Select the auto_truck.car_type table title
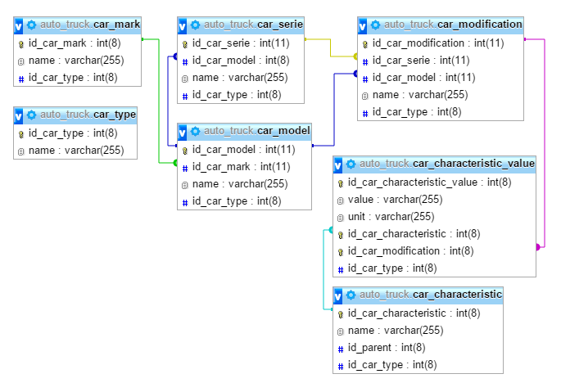This screenshot has height=392, width=561. 88,115
